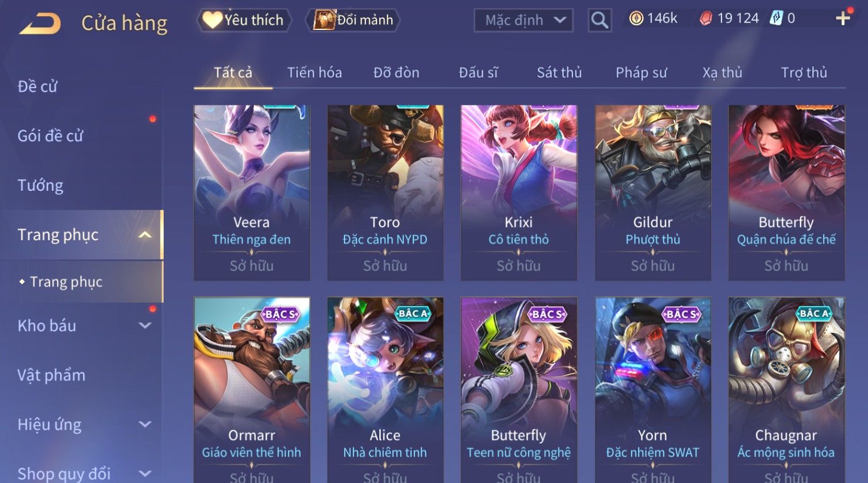Open Vật phẩm in the sidebar

[x=51, y=375]
